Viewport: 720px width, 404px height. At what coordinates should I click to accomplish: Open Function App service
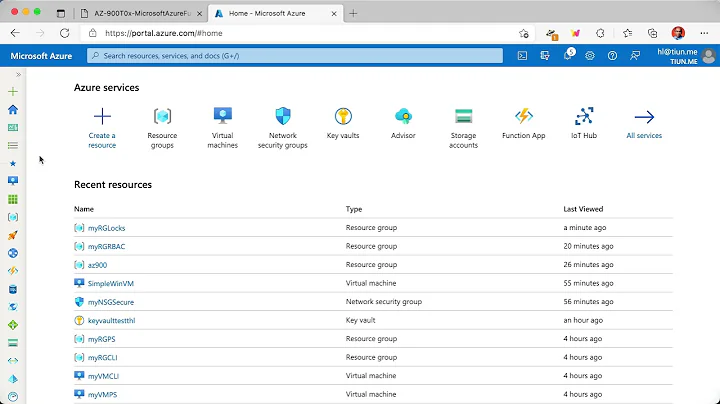click(523, 123)
